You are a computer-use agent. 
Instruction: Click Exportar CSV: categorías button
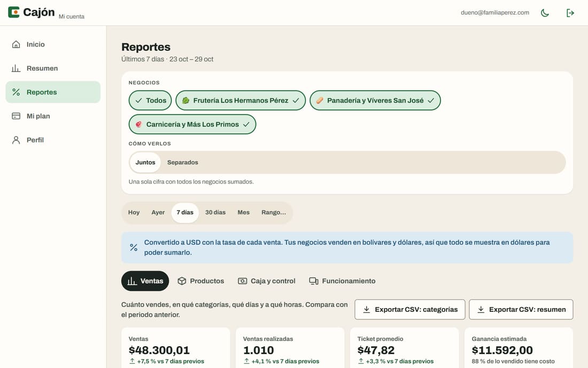[x=410, y=310]
